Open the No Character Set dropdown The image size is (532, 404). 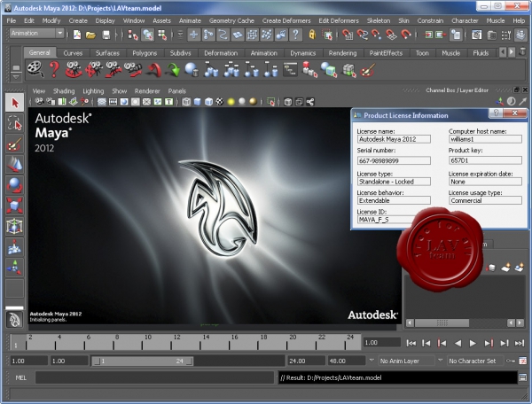471,361
